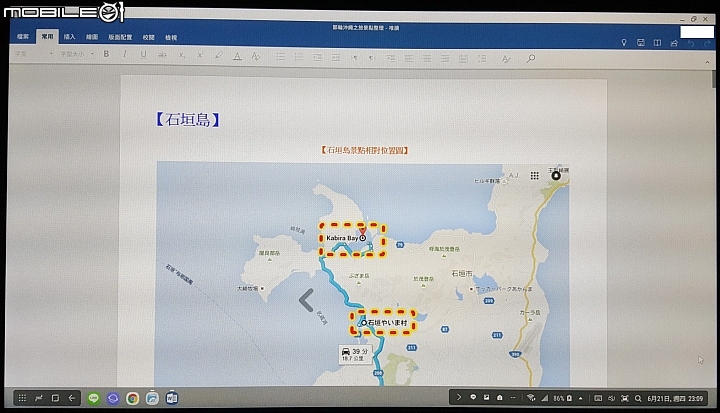
Task: Open taskbar search magnifier
Action: tap(638, 398)
